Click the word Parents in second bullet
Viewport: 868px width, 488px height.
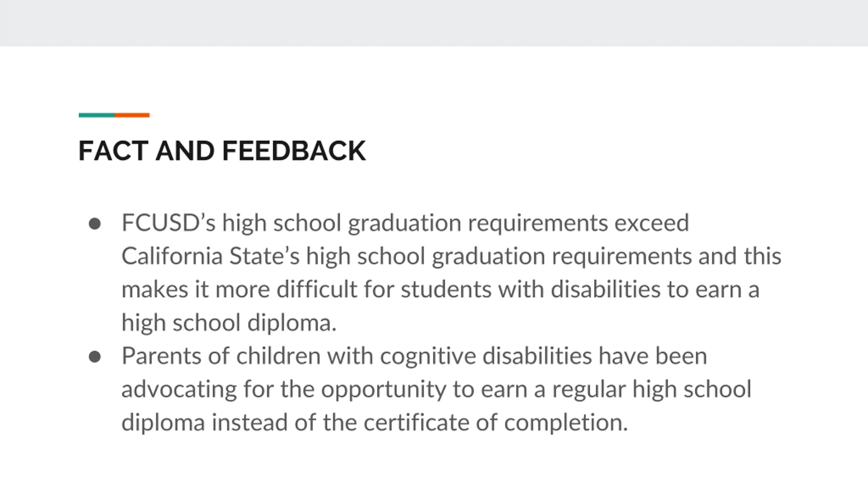point(162,356)
